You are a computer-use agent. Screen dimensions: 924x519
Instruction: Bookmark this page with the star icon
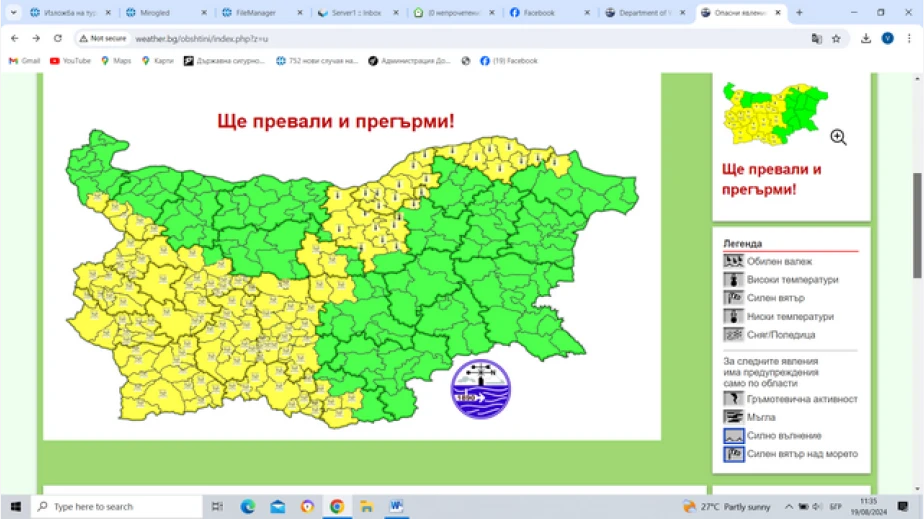pos(836,38)
